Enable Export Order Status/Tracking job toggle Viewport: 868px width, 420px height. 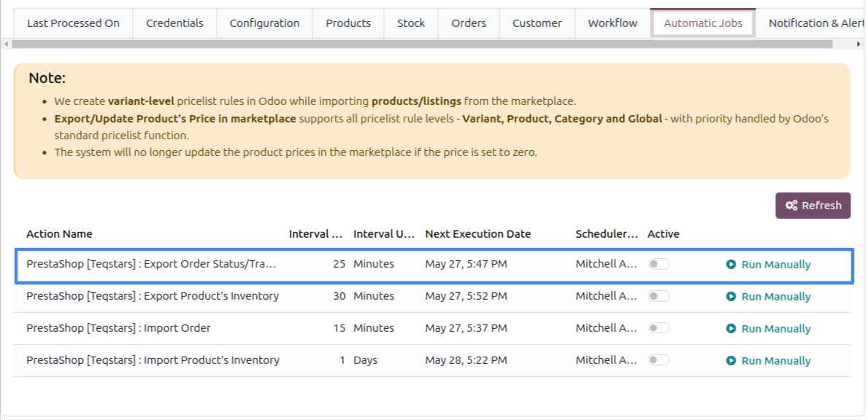(658, 264)
